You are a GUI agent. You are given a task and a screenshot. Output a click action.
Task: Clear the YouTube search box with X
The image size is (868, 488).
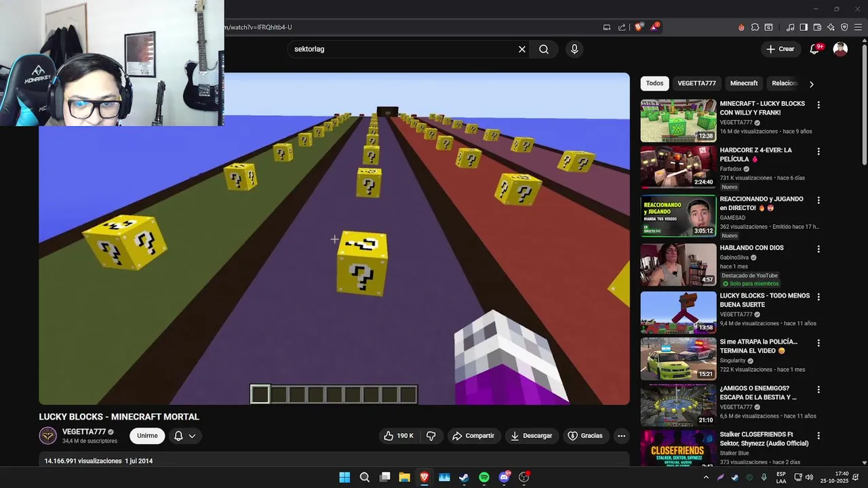pyautogui.click(x=522, y=49)
